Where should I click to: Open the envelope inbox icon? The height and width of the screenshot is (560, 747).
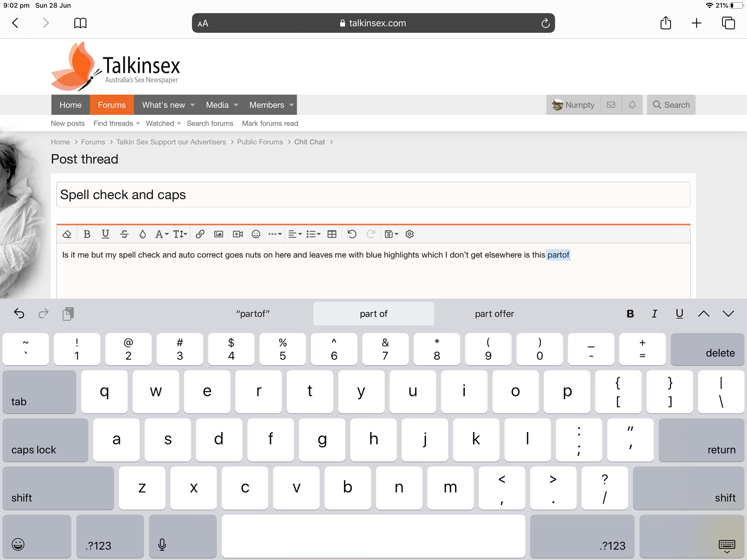(x=611, y=105)
